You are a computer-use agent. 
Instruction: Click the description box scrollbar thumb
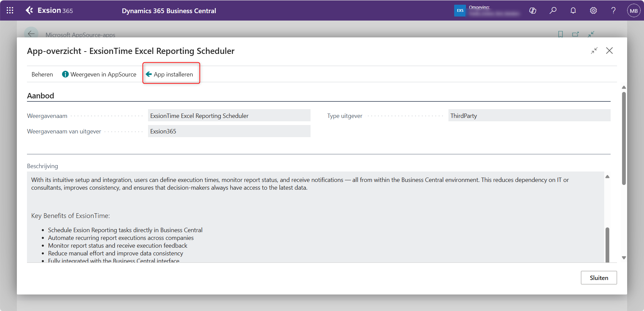click(607, 245)
